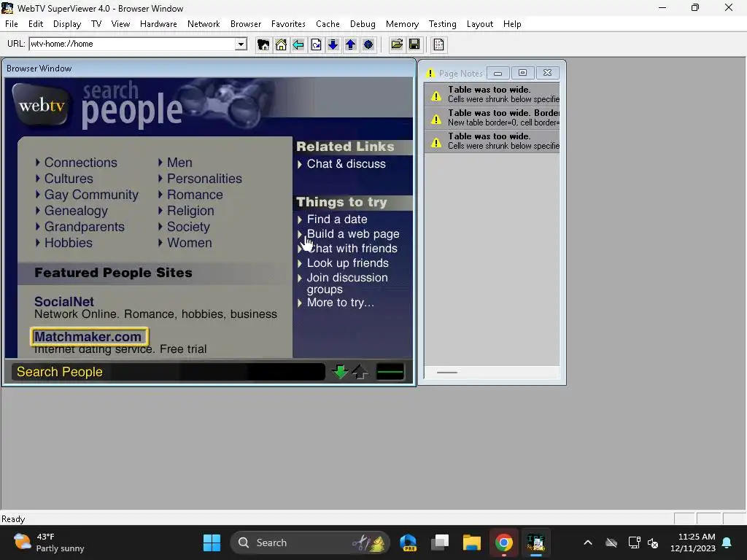Follow the Grandparents link

pyautogui.click(x=85, y=227)
